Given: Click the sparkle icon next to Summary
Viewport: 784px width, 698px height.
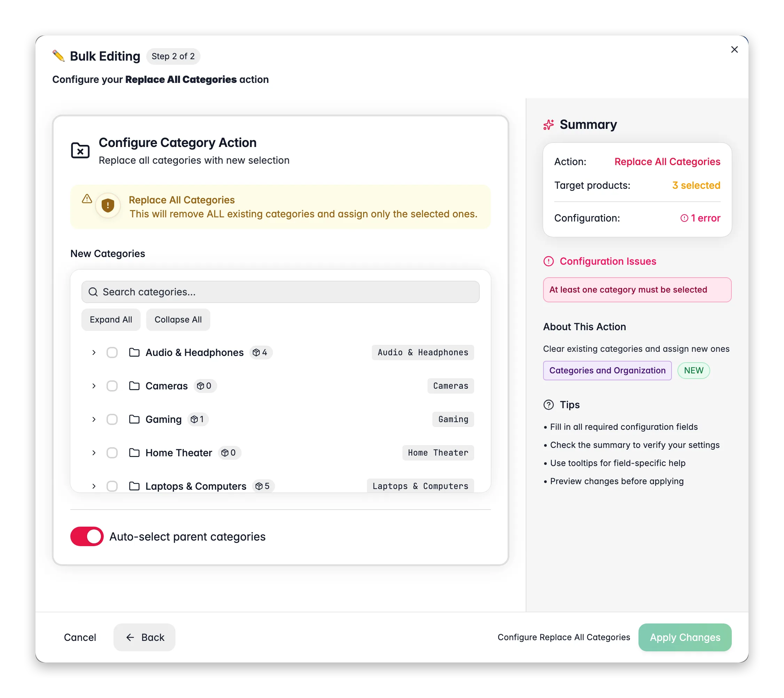Looking at the screenshot, I should coord(549,125).
